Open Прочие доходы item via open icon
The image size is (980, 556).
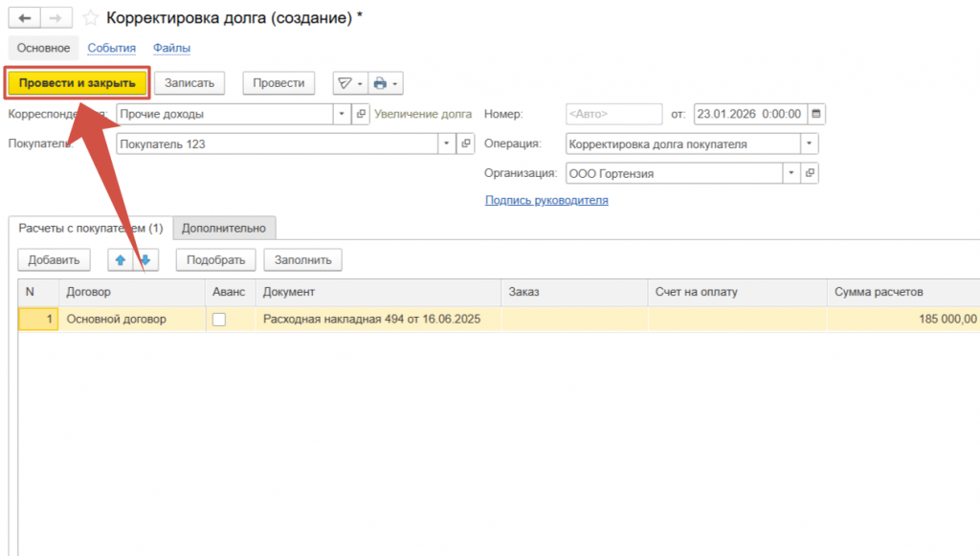(361, 114)
